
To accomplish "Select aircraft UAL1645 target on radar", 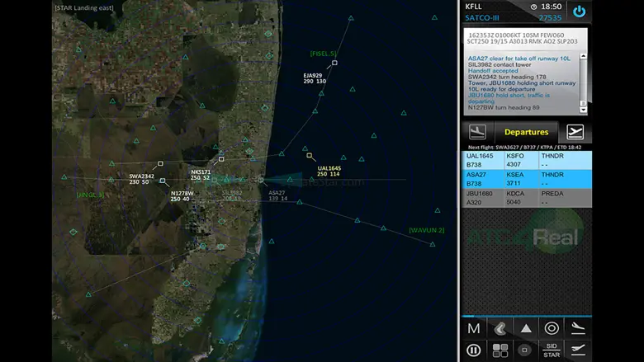I will 309,155.
